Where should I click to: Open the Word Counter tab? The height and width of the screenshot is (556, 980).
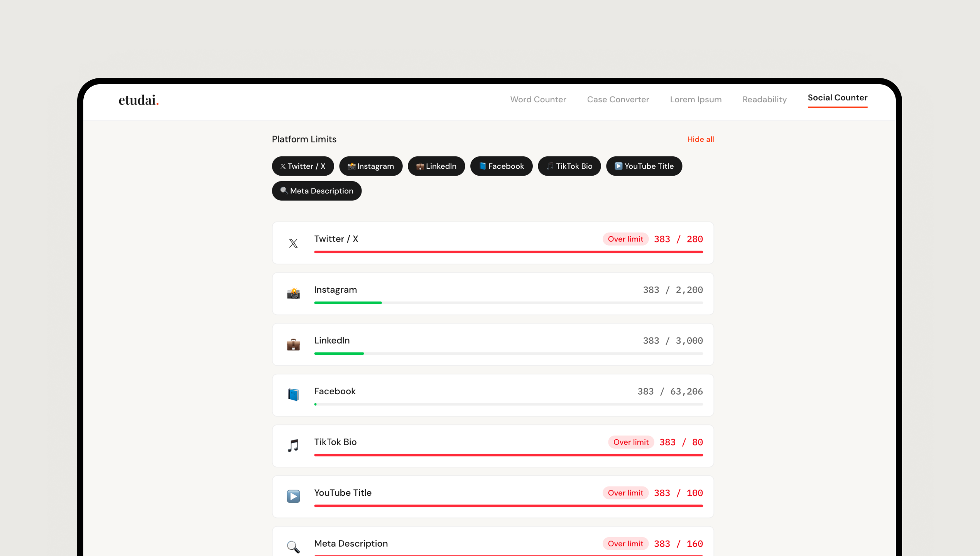[x=538, y=100]
